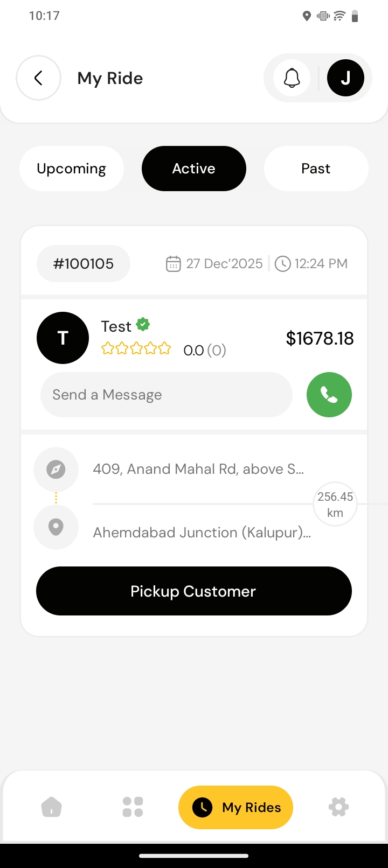This screenshot has width=388, height=868.
Task: Go to Home via house icon
Action: pos(52,807)
